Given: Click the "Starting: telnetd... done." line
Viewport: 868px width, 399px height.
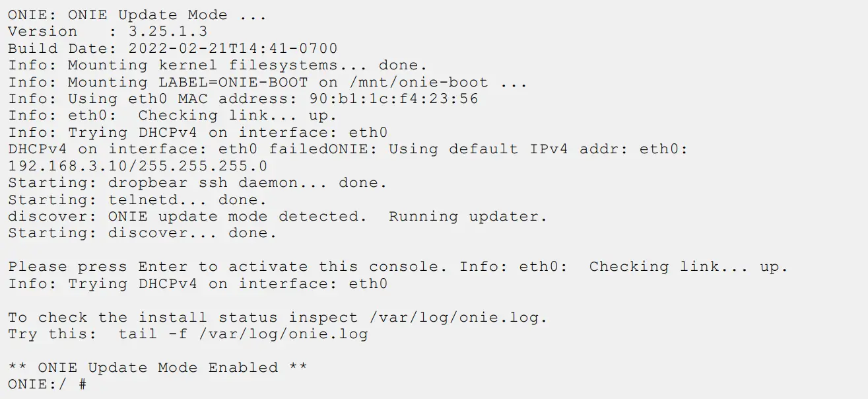Looking at the screenshot, I should click(x=137, y=199).
